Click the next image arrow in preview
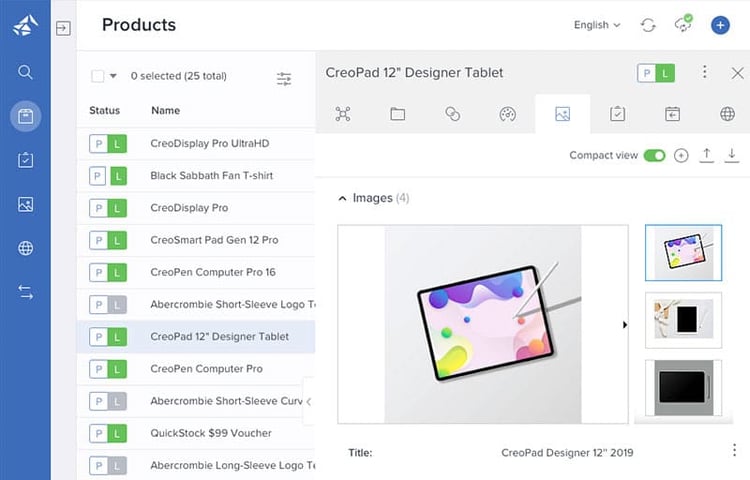Image resolution: width=750 pixels, height=480 pixels. click(x=625, y=325)
